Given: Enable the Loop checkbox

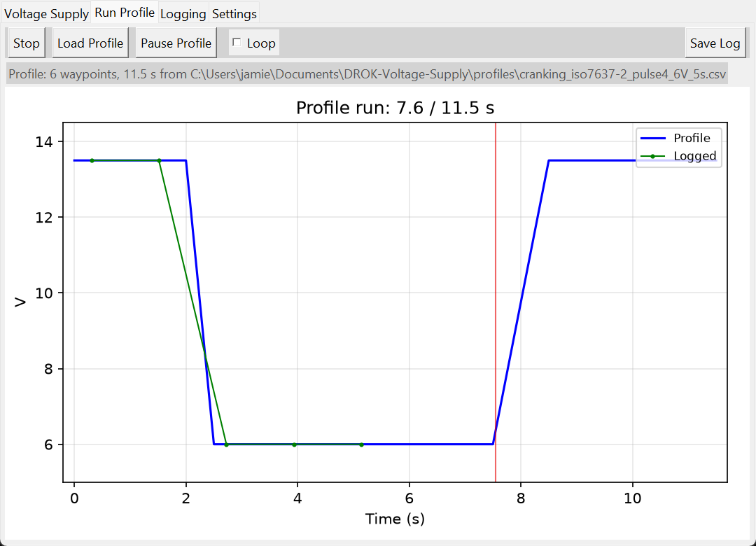Looking at the screenshot, I should (237, 43).
